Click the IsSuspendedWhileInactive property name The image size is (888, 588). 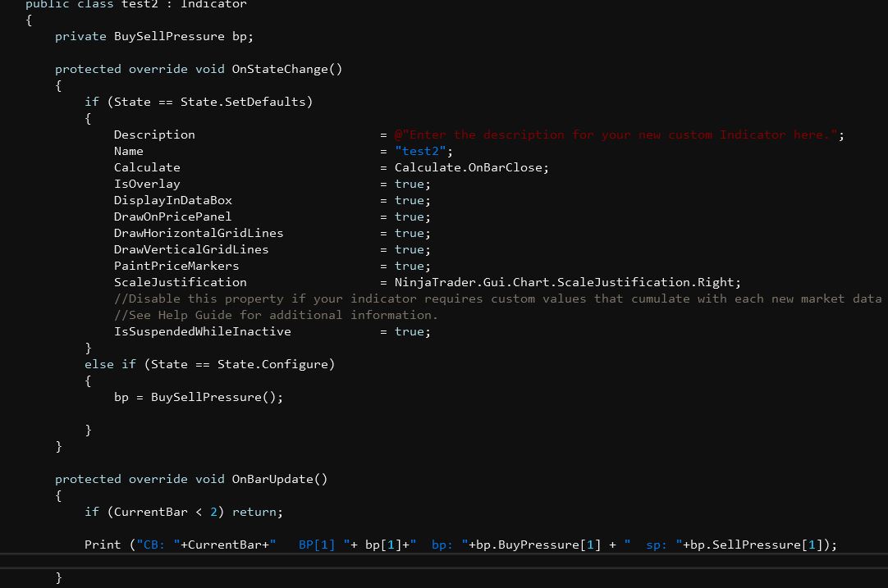[x=202, y=331]
